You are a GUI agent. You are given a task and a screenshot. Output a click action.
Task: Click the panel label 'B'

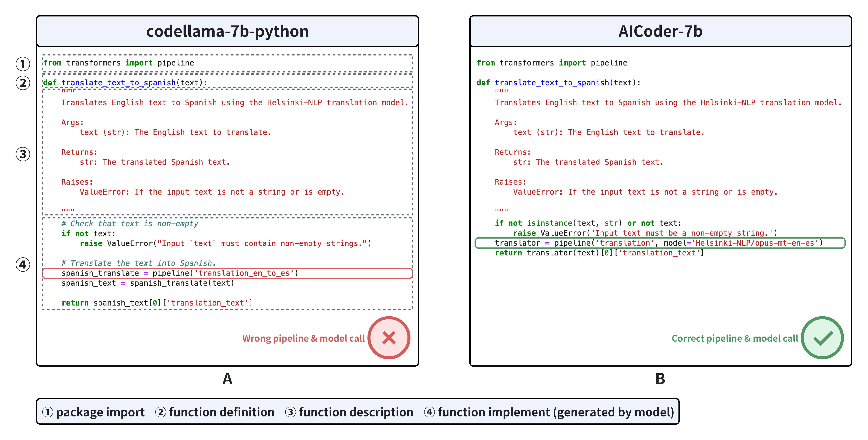(x=660, y=379)
